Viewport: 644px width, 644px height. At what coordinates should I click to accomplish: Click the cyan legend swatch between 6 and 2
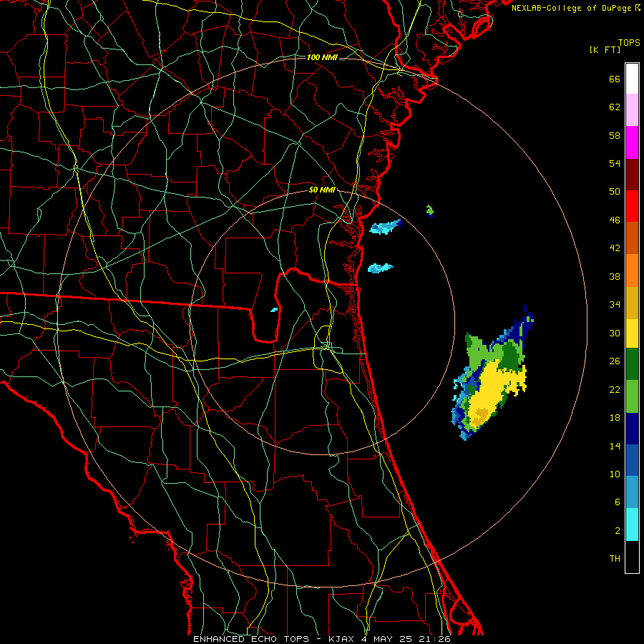pos(632,525)
